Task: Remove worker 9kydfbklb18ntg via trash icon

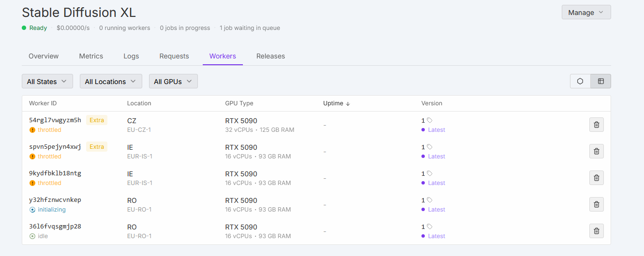Action: pyautogui.click(x=596, y=178)
